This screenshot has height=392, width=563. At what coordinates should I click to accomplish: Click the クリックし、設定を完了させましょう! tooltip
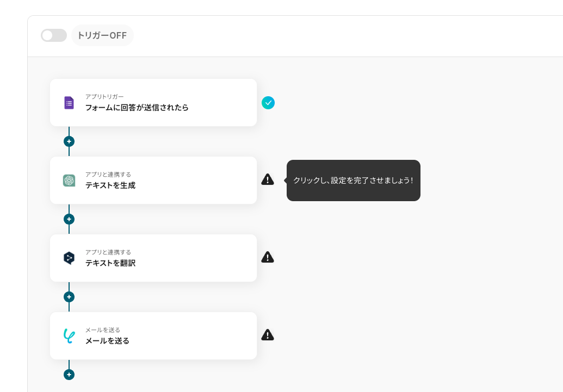click(354, 181)
